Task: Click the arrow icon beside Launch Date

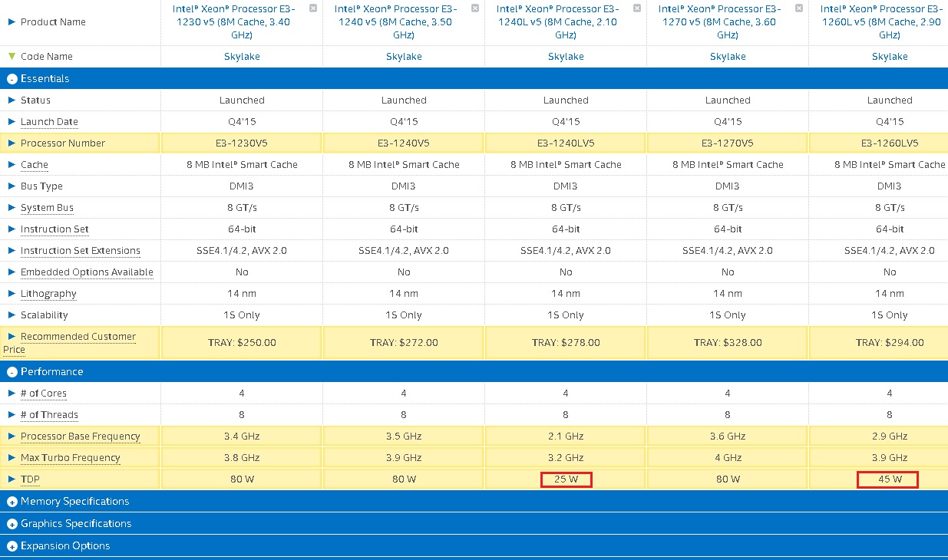Action: pos(12,122)
